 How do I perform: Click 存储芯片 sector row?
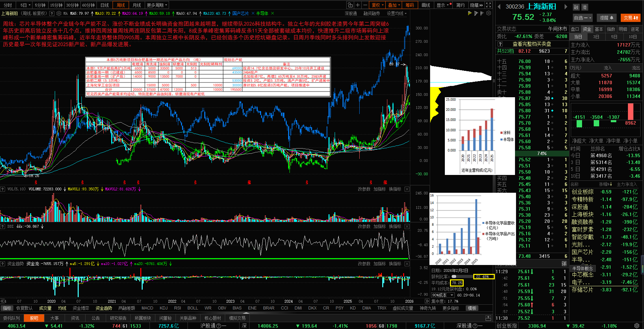point(605,290)
